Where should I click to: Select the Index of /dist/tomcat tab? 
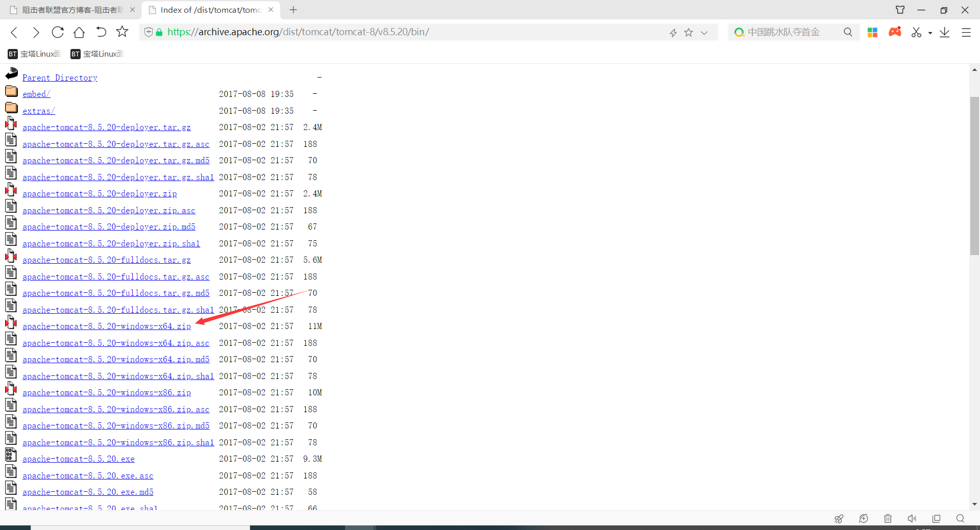pyautogui.click(x=211, y=10)
